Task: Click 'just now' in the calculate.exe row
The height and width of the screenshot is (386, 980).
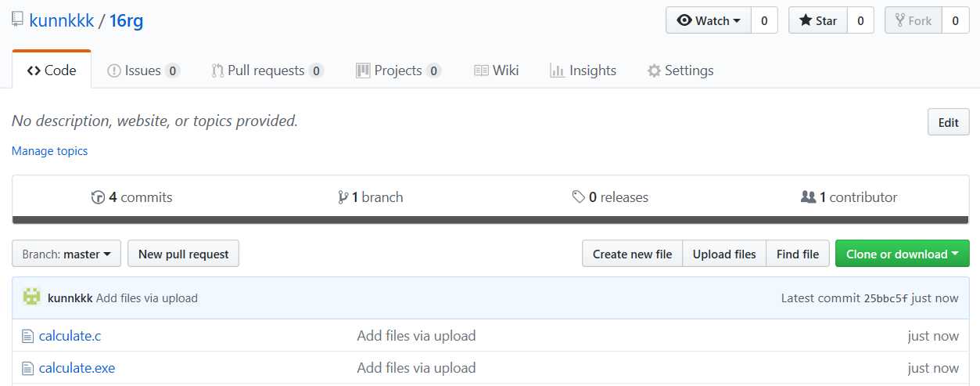Action: click(x=933, y=368)
